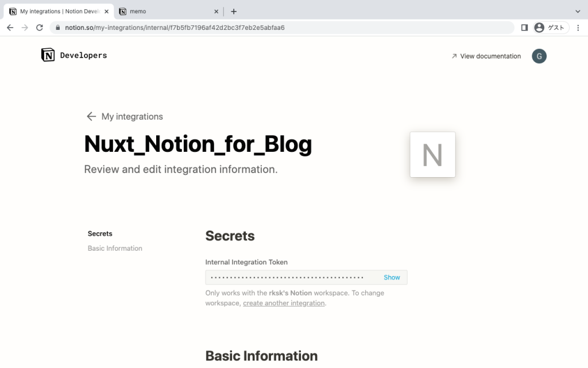
Task: Click the guest profile button
Action: click(x=550, y=28)
